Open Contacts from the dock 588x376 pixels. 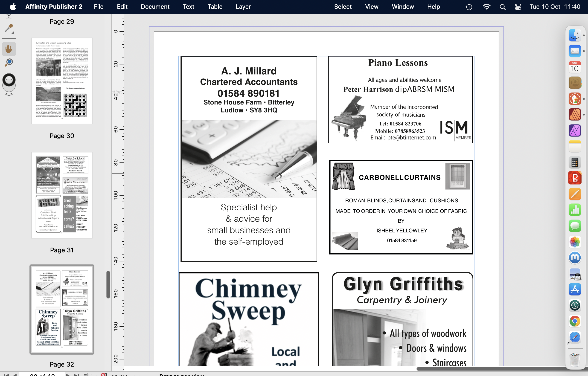pos(575,83)
